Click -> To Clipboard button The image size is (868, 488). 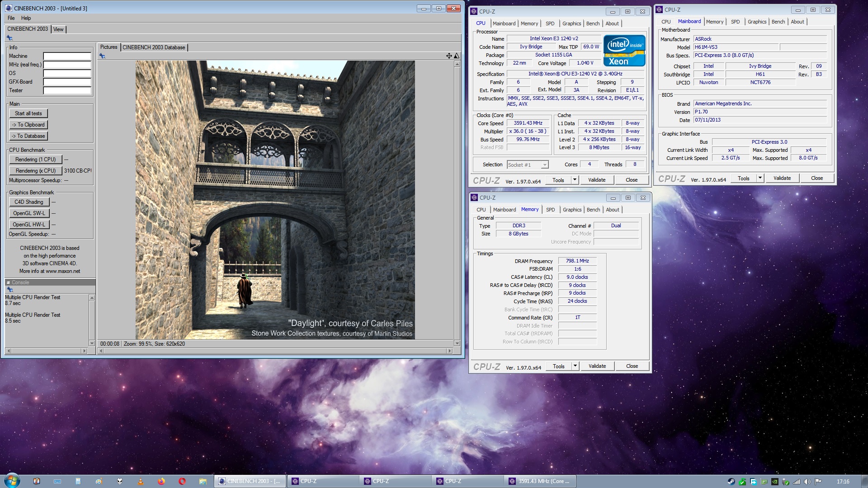click(28, 125)
